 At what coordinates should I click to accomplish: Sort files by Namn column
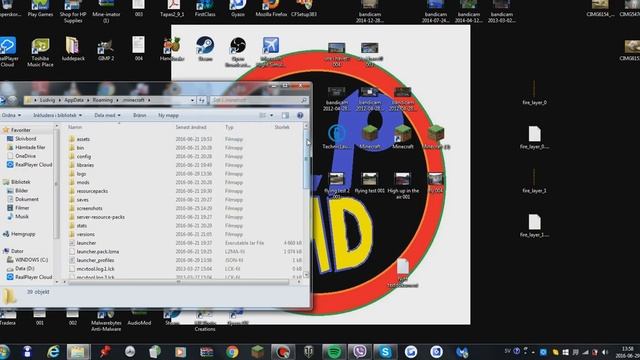point(75,127)
